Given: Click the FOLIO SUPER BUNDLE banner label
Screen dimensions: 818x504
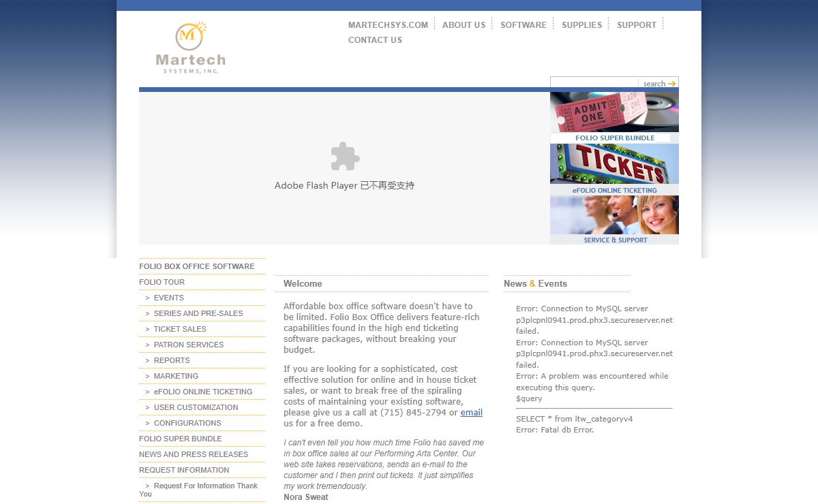Looking at the screenshot, I should 615,138.
